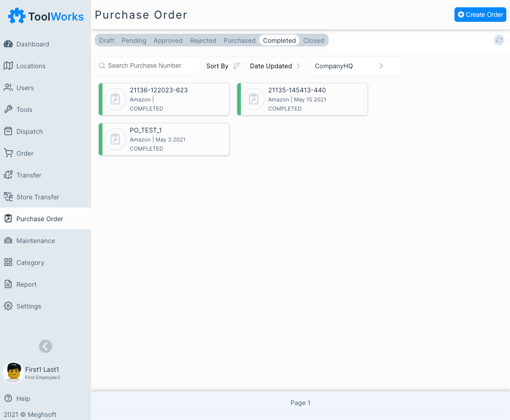Switch status filter to Draft

click(107, 40)
